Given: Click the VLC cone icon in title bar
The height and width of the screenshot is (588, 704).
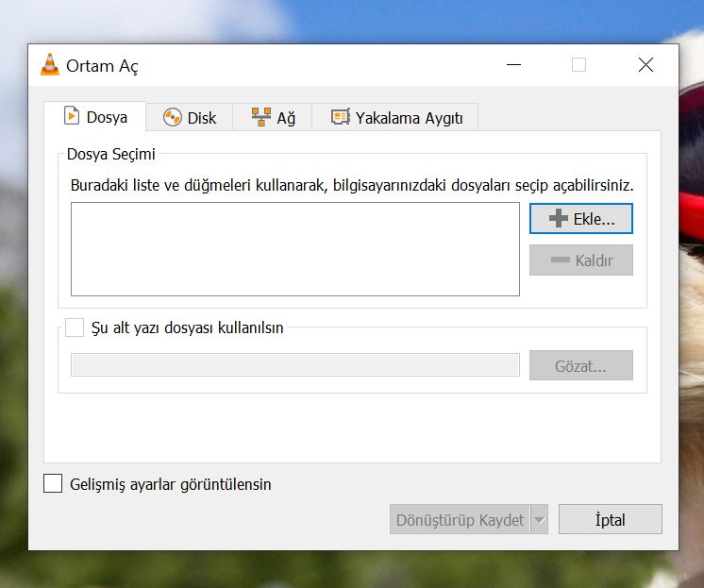Looking at the screenshot, I should point(50,65).
